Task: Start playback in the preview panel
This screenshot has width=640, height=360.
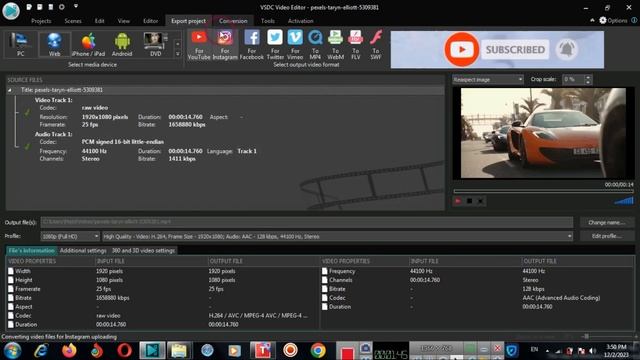Action: (x=458, y=201)
